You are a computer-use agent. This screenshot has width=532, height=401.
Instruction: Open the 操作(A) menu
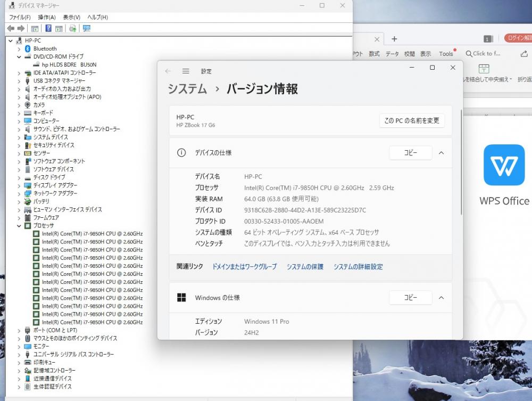[46, 18]
